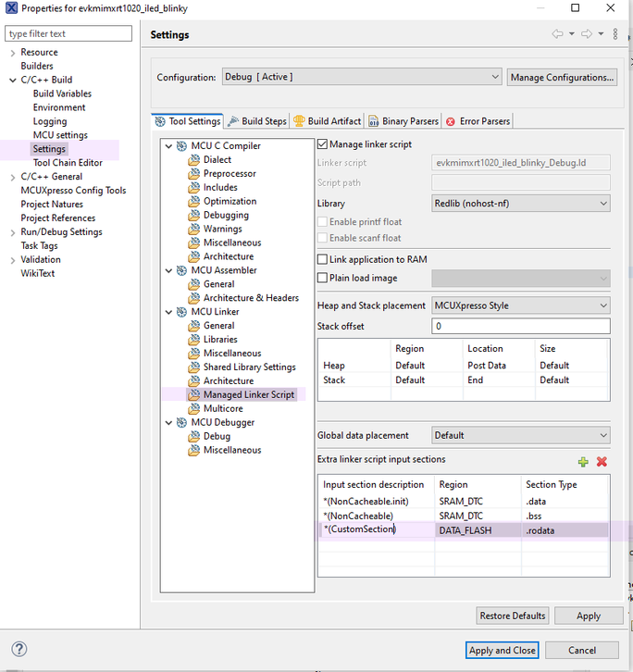Open the three-dot view menu icon
Viewport: 633px width, 672px height.
pyautogui.click(x=615, y=34)
